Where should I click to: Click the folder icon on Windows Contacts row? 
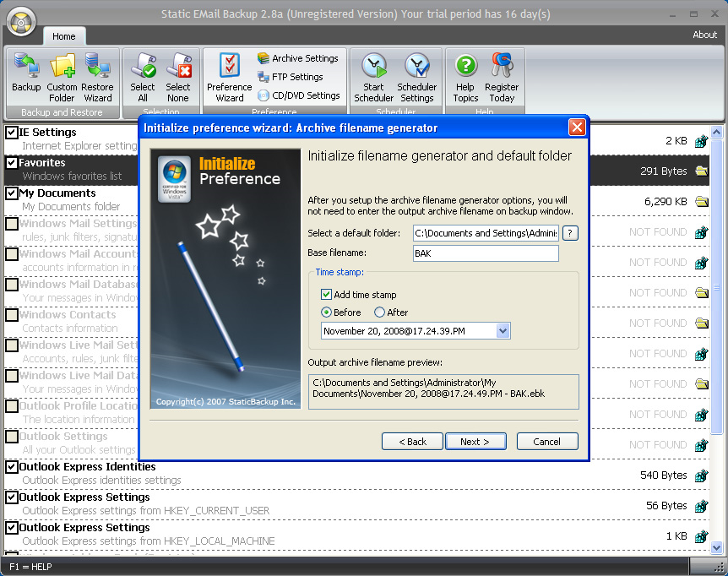702,323
